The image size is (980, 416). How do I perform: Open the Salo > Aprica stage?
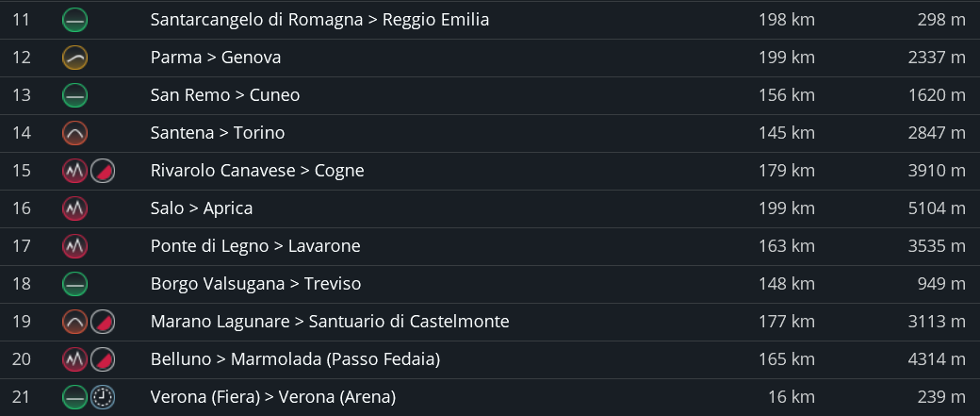click(x=202, y=208)
